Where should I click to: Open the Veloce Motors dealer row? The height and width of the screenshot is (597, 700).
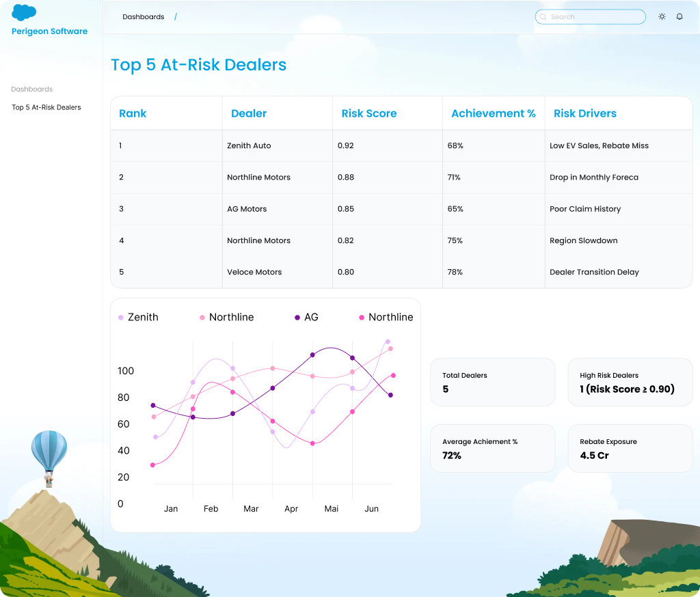pos(254,272)
